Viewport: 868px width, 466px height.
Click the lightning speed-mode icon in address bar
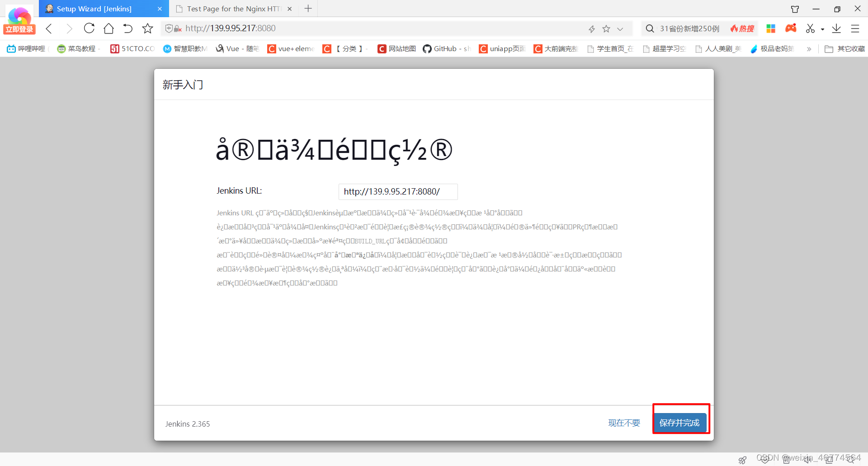[x=592, y=29]
